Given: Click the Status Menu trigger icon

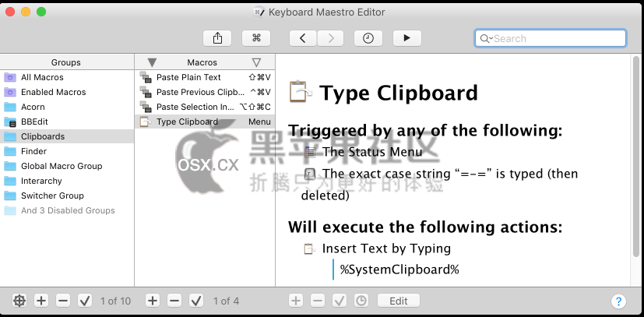Looking at the screenshot, I should (x=310, y=152).
